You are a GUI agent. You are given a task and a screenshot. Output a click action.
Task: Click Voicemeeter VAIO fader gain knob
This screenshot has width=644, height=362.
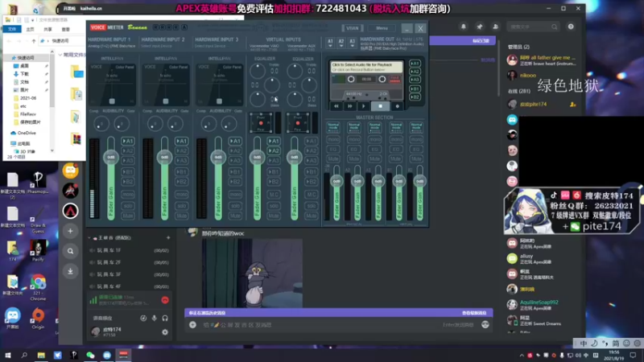257,157
